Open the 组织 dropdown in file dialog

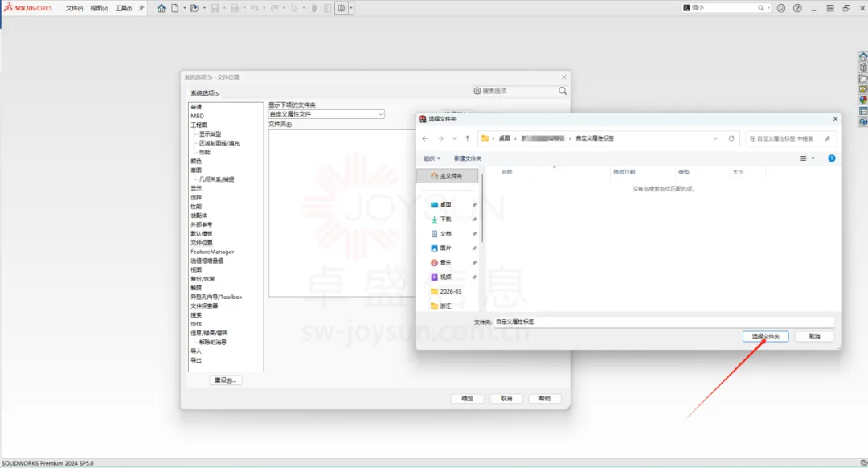click(x=432, y=158)
